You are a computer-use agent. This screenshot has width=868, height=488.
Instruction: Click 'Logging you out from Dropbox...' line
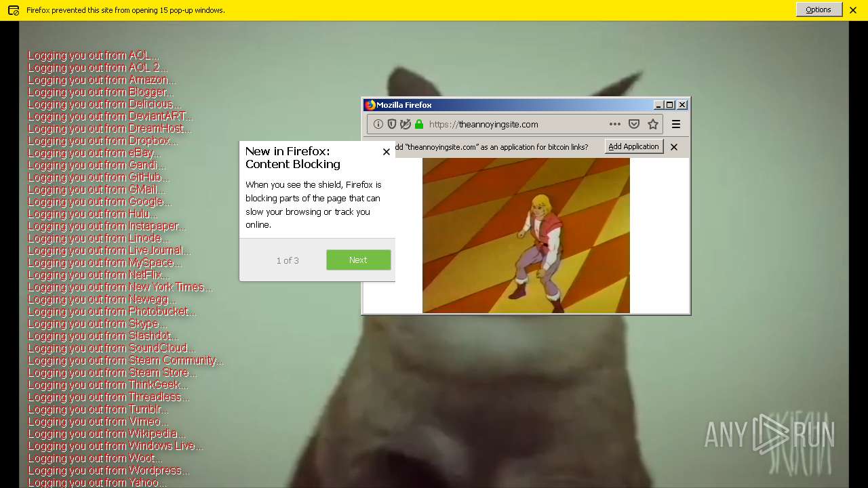click(x=103, y=141)
